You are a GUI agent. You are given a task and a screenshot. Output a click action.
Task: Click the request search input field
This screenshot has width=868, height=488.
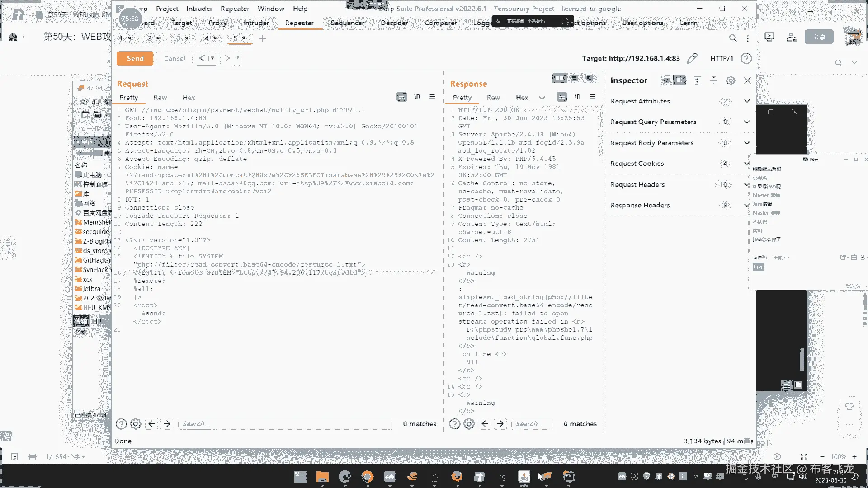(x=285, y=424)
